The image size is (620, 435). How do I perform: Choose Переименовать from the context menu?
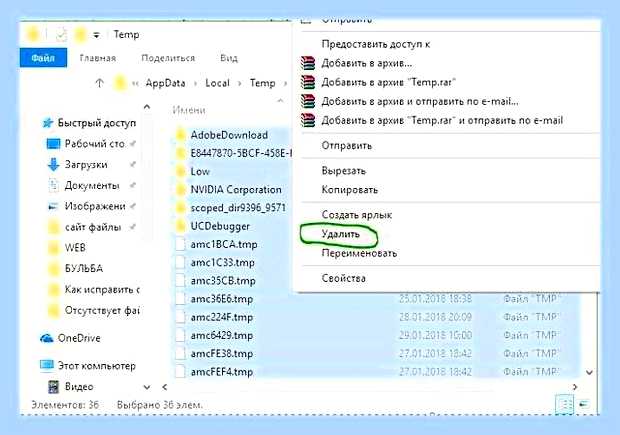pyautogui.click(x=359, y=253)
